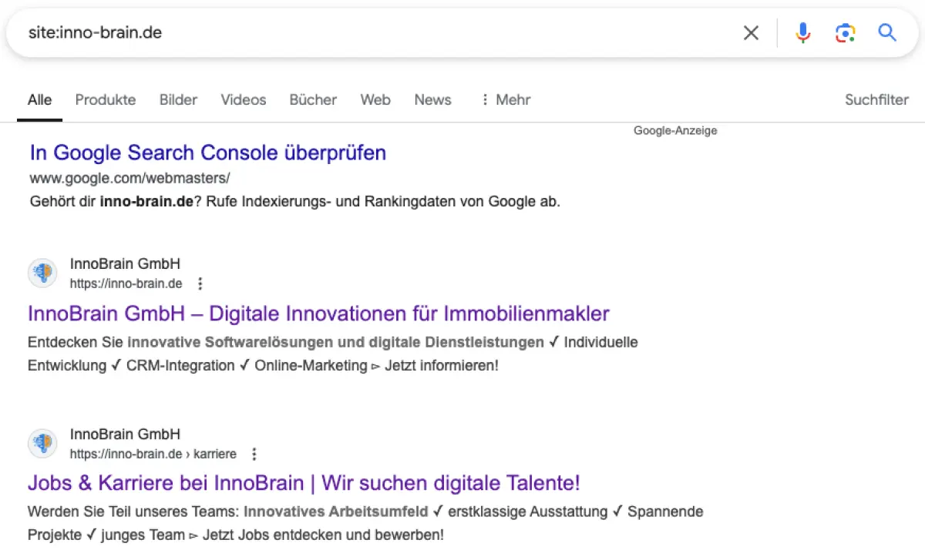Clear the search query with the X icon

pos(751,32)
